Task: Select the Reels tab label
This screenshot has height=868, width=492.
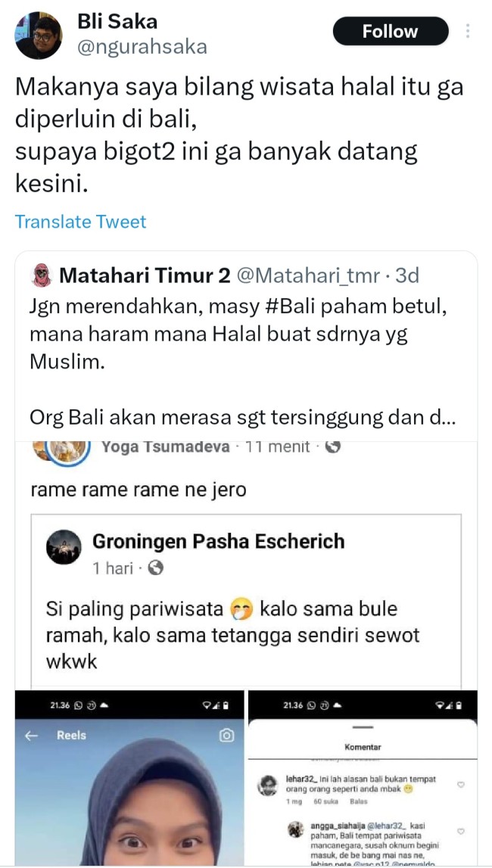Action: pyautogui.click(x=71, y=734)
